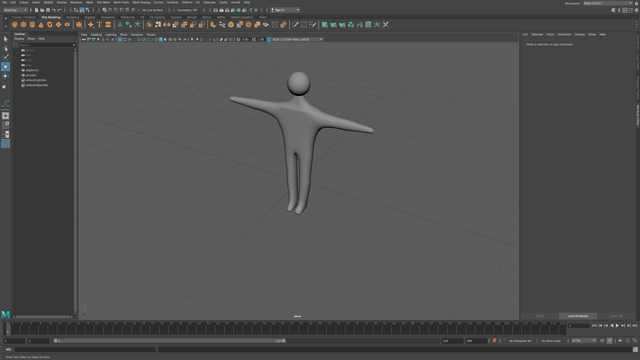
Task: Toggle the Channel Box panel icon at top right
Action: [636, 10]
